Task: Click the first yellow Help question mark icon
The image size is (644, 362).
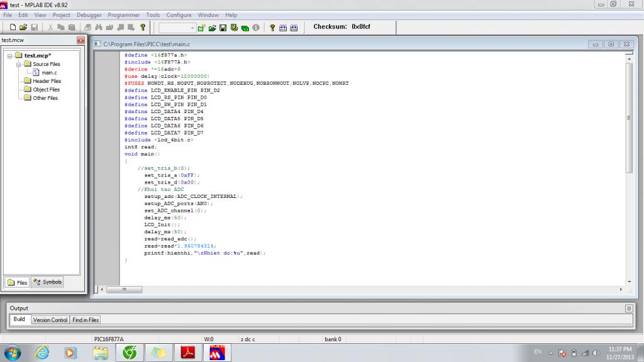Action: 143,28
